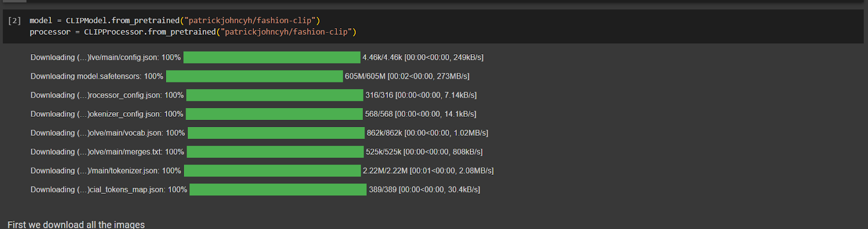Click the cial_tokens_map.json progress bar
The width and height of the screenshot is (868, 229).
tap(278, 189)
